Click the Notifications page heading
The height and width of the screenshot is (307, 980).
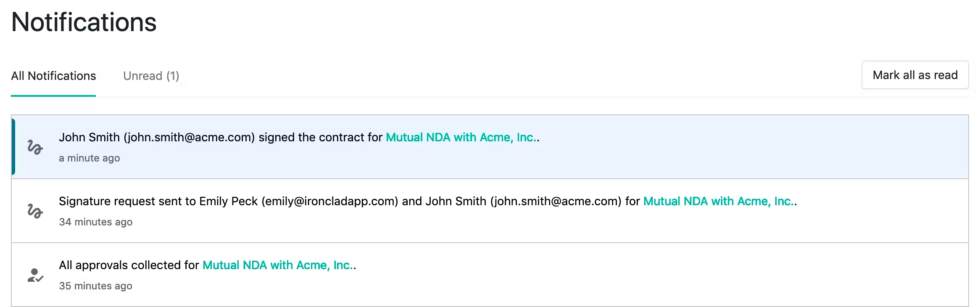click(x=84, y=22)
